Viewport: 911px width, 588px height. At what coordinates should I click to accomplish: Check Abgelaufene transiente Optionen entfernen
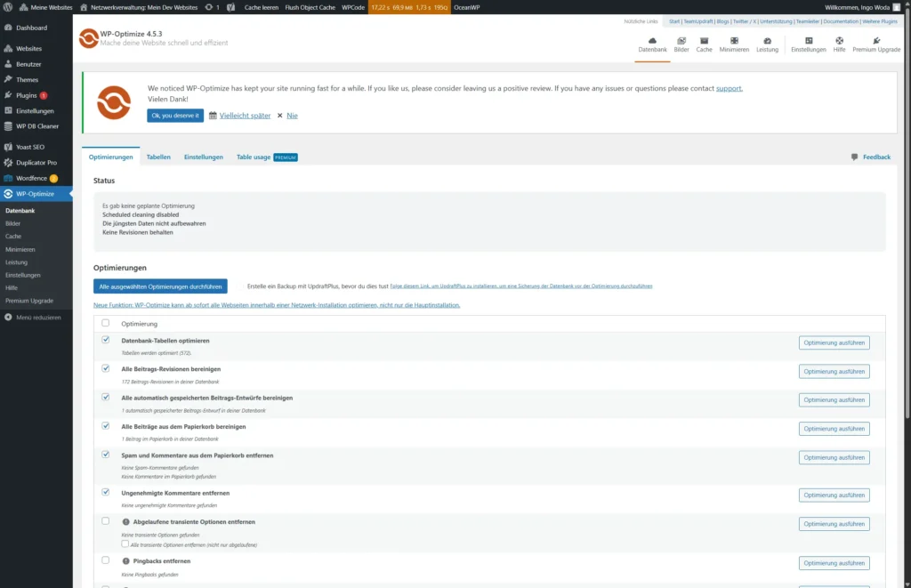[105, 521]
